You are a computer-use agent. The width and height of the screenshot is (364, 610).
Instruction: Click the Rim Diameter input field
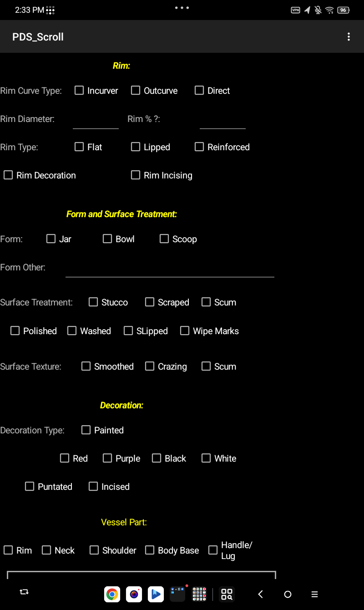(x=96, y=120)
